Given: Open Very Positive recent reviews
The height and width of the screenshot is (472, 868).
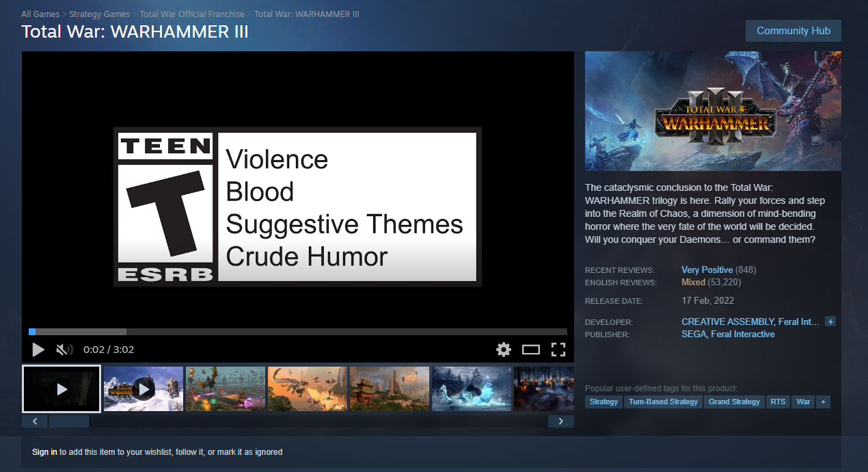Looking at the screenshot, I should click(707, 270).
